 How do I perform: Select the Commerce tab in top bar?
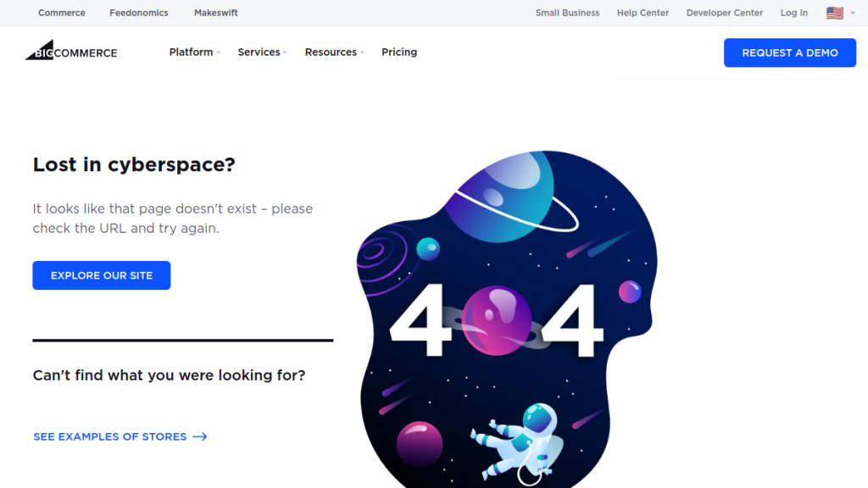[x=62, y=13]
